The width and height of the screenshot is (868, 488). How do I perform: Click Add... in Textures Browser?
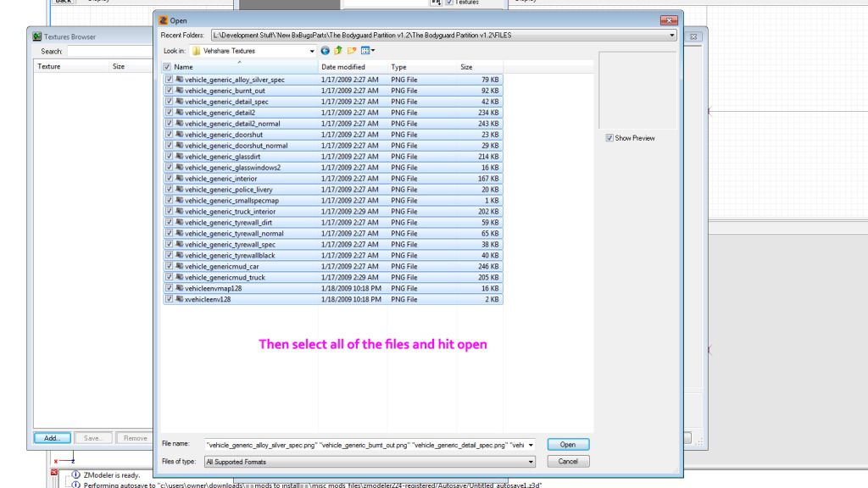click(52, 438)
